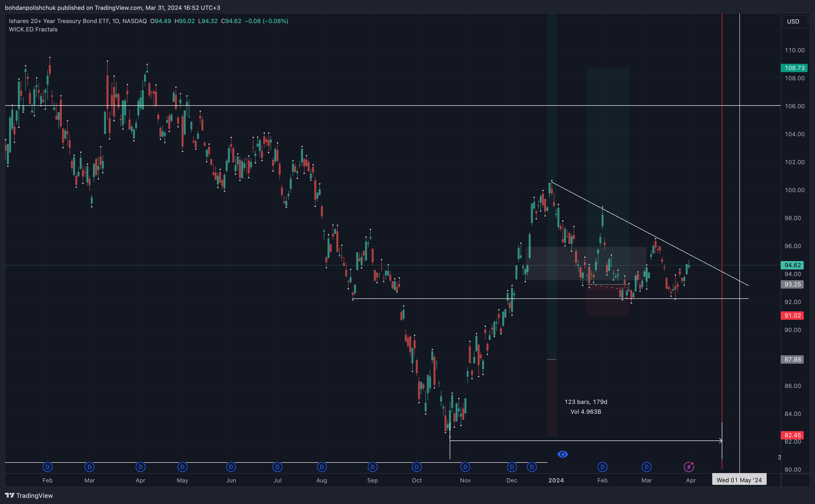Click the gray 87.88 price label
This screenshot has width=815, height=504.
click(x=792, y=359)
